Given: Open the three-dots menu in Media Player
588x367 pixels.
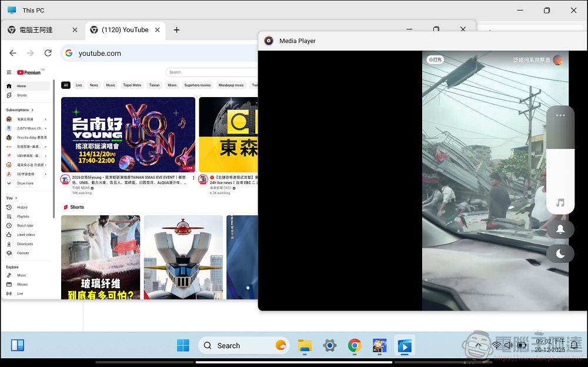Looking at the screenshot, I should coord(560,115).
